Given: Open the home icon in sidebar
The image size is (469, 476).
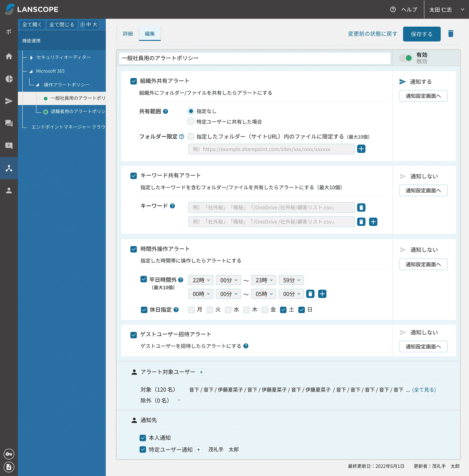Looking at the screenshot, I should (x=9, y=56).
